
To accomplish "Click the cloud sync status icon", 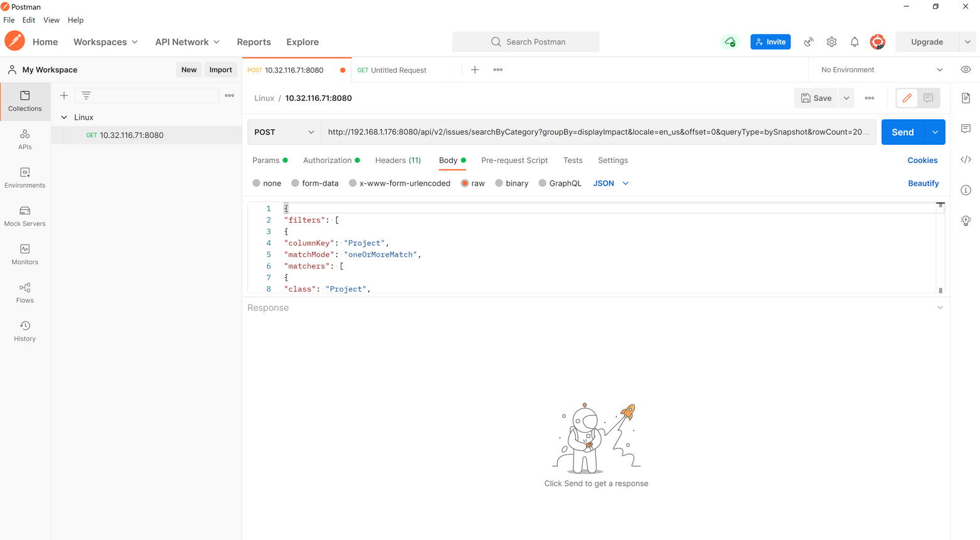I will click(730, 42).
